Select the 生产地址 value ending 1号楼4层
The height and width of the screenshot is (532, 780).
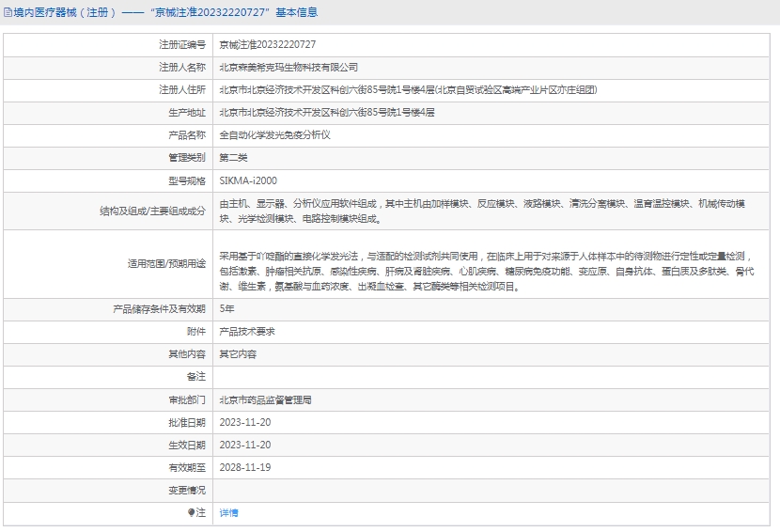pyautogui.click(x=327, y=113)
